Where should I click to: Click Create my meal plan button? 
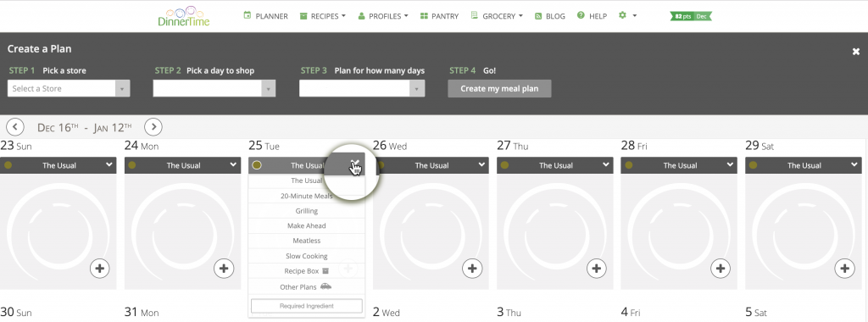tap(499, 88)
